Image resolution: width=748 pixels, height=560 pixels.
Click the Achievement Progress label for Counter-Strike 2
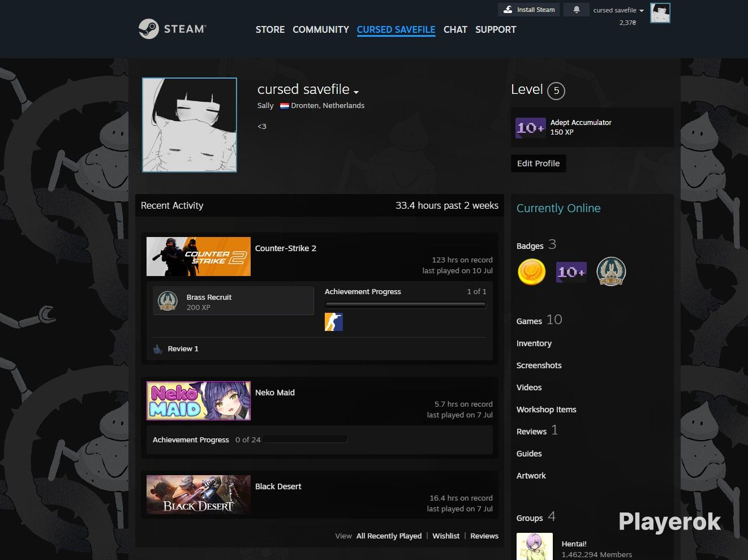(363, 292)
